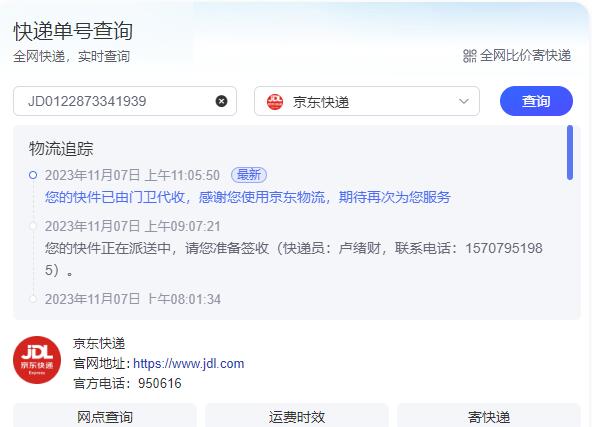592x427 pixels.
Task: Switch to 网点查询 tab
Action: 105,416
